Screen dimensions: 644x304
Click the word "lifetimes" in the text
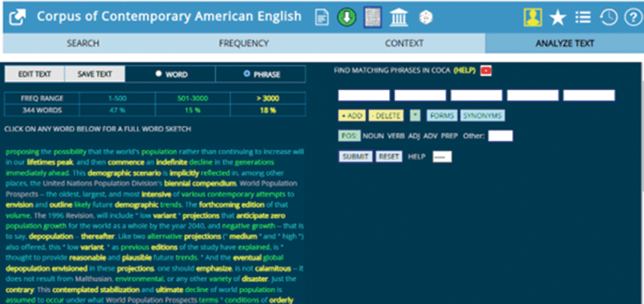pyautogui.click(x=41, y=162)
